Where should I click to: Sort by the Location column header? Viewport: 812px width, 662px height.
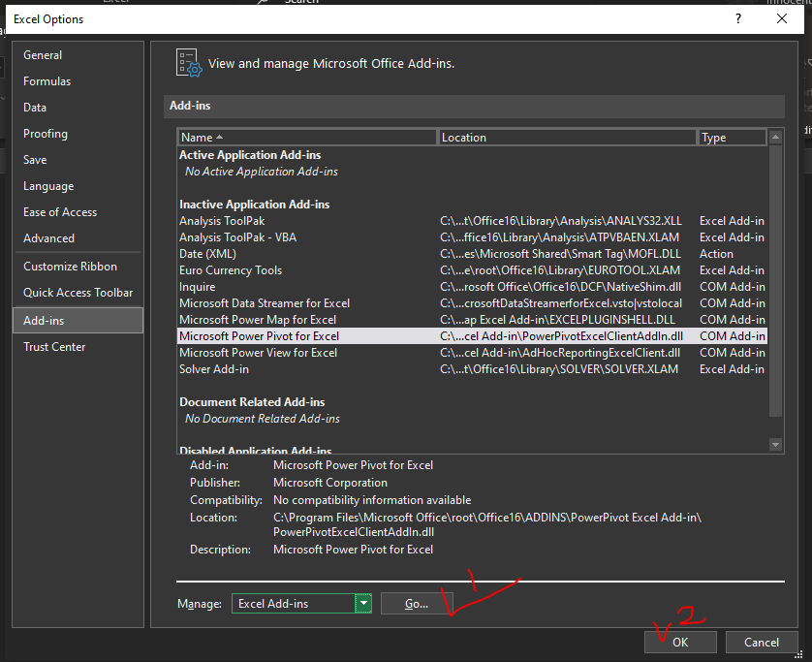coord(567,138)
